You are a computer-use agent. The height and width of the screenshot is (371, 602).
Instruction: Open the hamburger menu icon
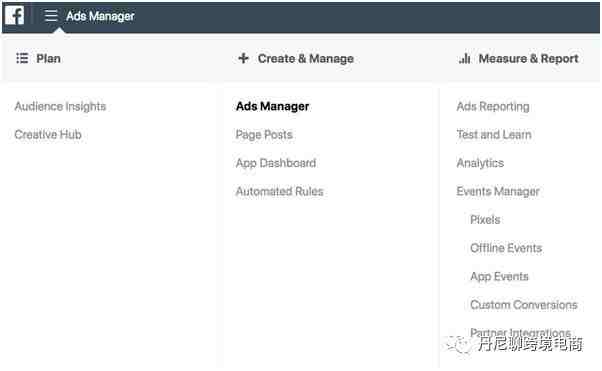(x=51, y=16)
